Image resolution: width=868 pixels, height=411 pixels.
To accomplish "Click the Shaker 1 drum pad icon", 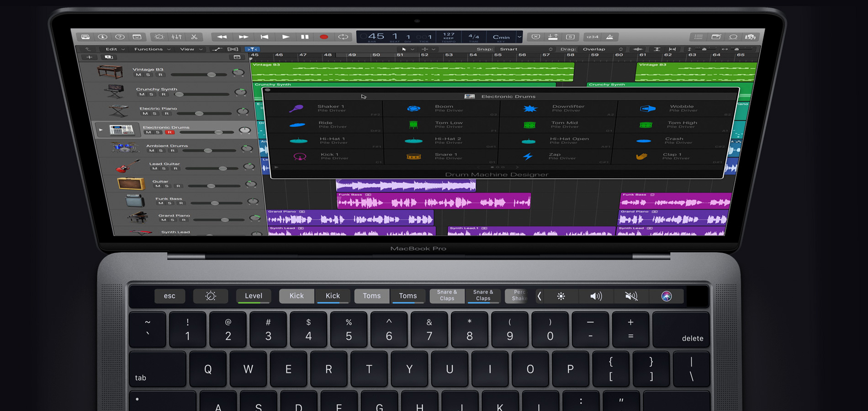I will (296, 108).
